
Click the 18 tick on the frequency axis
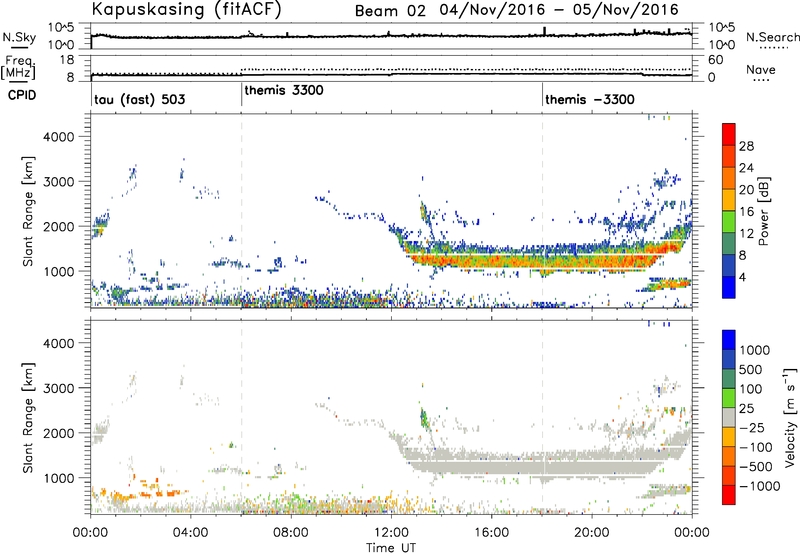67,60
